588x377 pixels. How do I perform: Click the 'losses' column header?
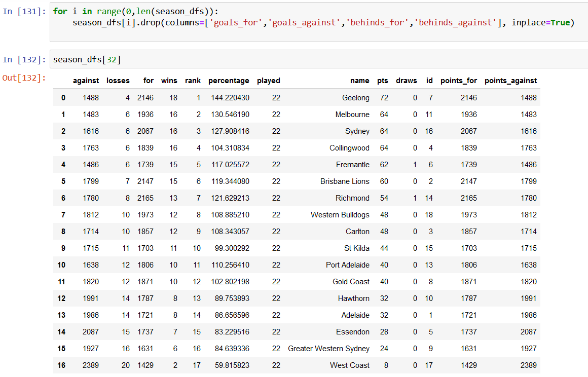118,81
